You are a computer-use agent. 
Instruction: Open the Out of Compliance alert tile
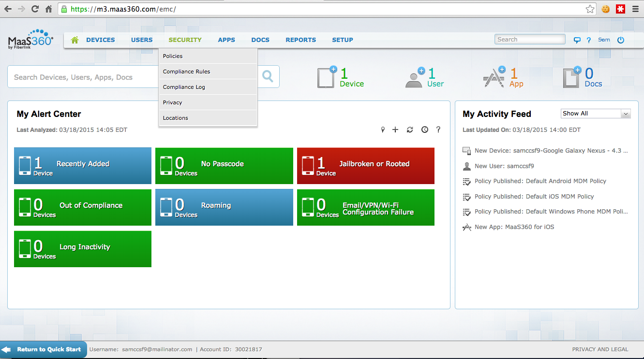tap(83, 207)
